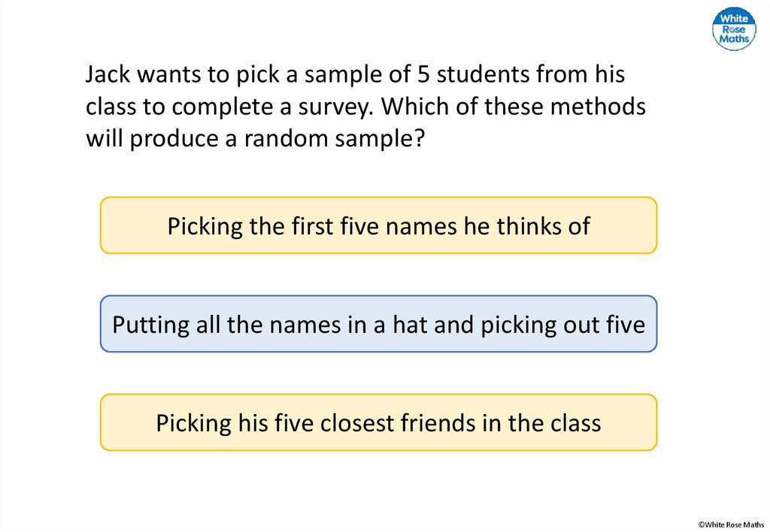Viewport: 770px width, 532px height.
Task: Click the word "Rose" inside the logo
Action: coord(734,29)
